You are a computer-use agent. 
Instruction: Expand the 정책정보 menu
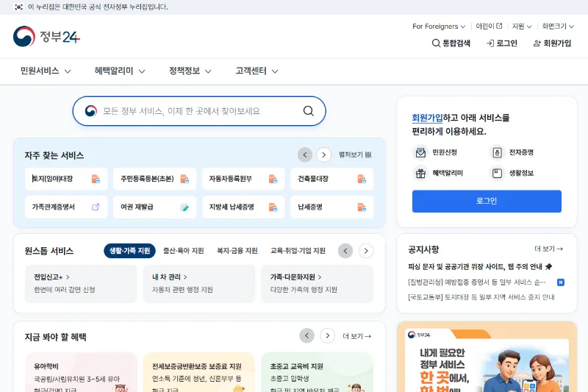coord(190,71)
